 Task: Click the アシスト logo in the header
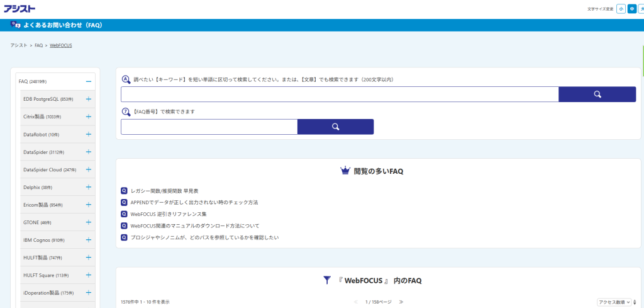click(x=19, y=9)
